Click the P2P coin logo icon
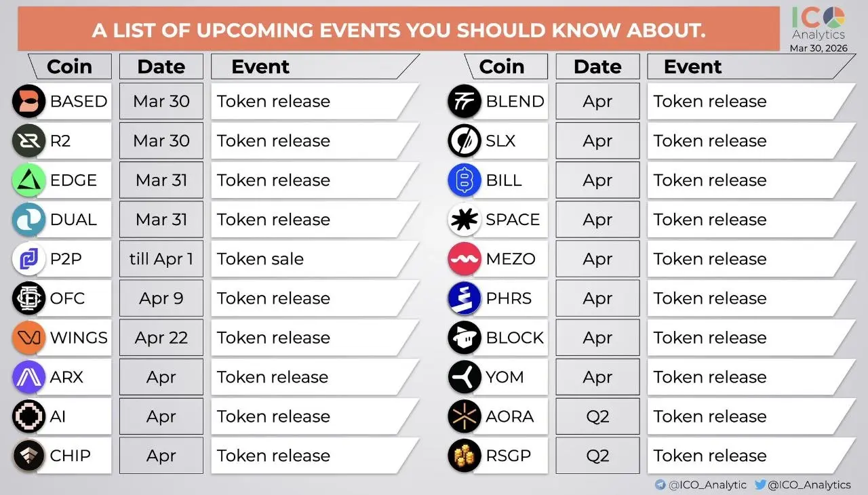The image size is (868, 495). [28, 258]
